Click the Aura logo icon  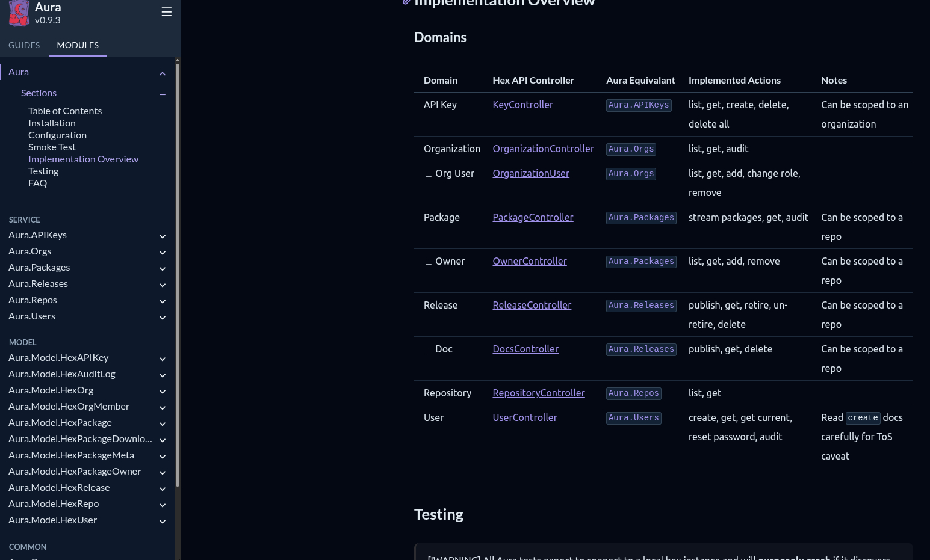[x=19, y=13]
